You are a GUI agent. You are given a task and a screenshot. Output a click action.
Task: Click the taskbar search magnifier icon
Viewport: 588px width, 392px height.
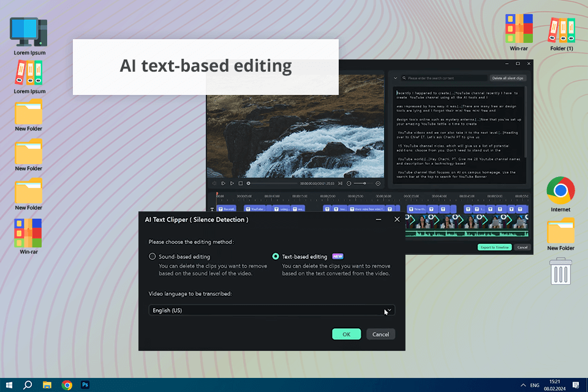[x=28, y=385]
